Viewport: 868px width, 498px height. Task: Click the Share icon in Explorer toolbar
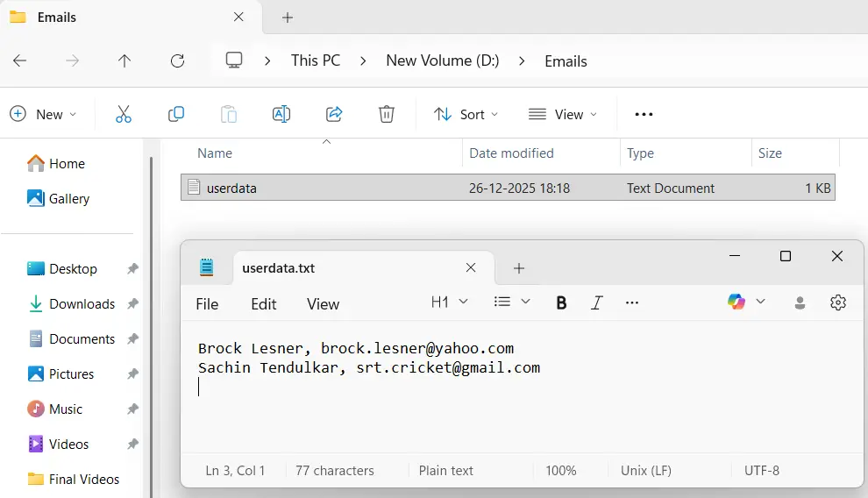[x=334, y=115]
